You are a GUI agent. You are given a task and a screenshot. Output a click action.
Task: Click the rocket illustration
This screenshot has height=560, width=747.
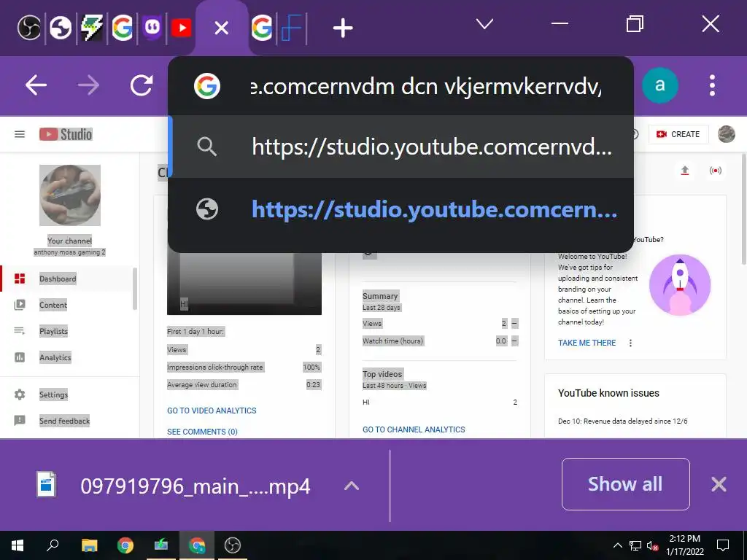coord(680,285)
